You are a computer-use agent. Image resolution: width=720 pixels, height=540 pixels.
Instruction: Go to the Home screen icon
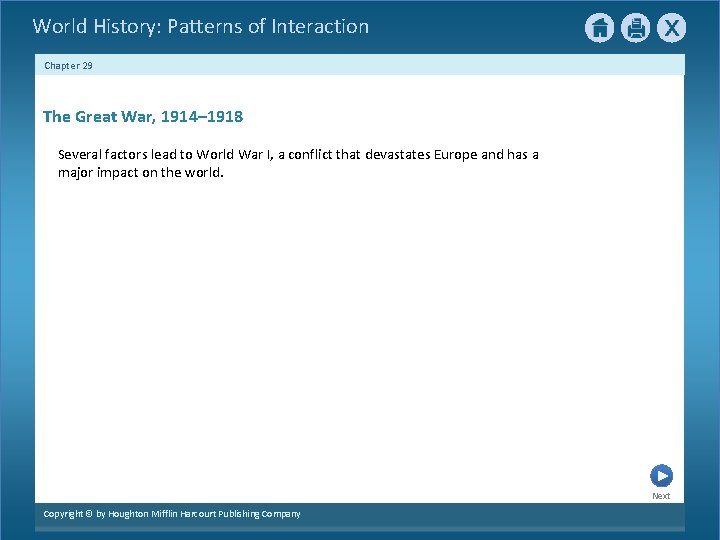coord(599,28)
